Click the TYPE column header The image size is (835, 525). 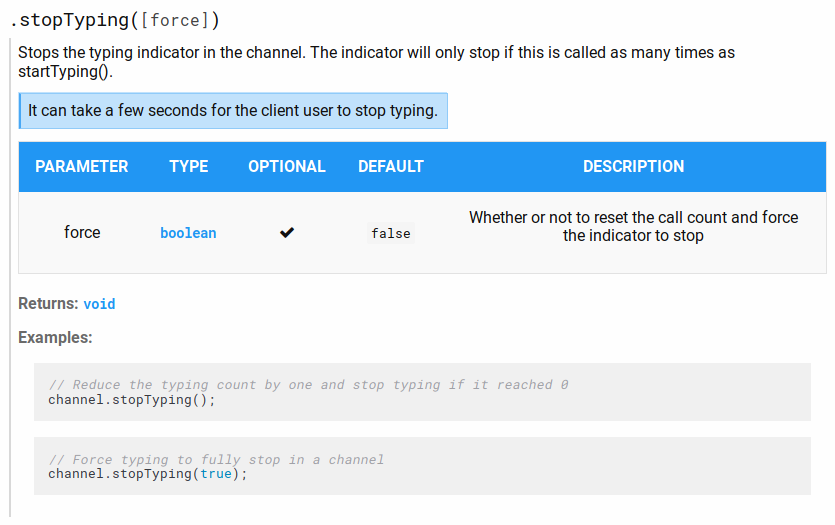189,167
